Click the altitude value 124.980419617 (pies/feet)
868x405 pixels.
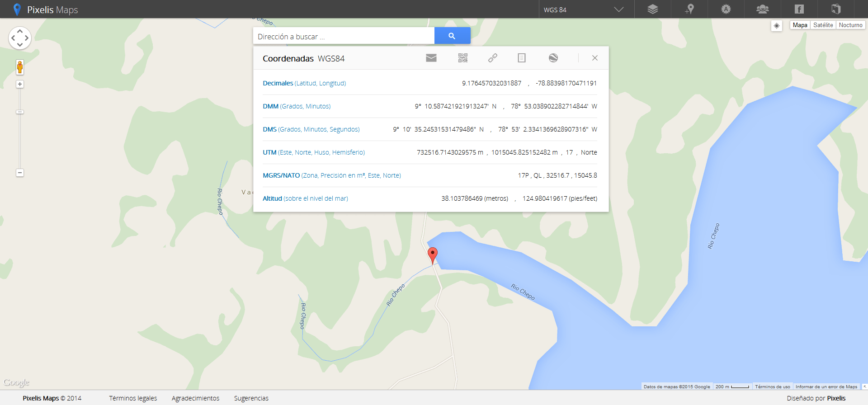tap(560, 198)
